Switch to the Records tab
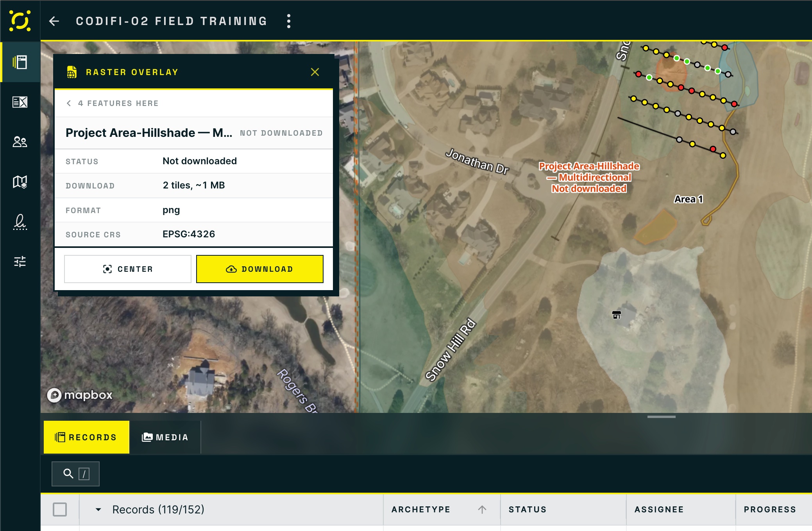This screenshot has height=531, width=812. tap(86, 437)
